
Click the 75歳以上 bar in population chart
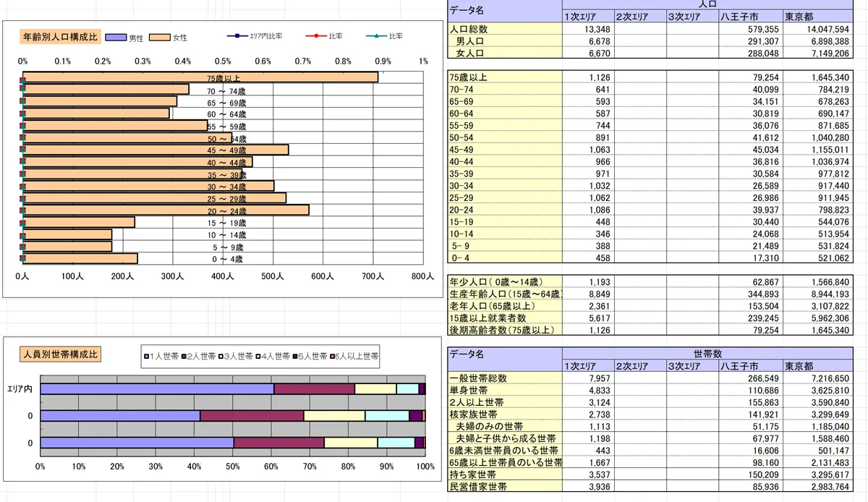pos(200,77)
